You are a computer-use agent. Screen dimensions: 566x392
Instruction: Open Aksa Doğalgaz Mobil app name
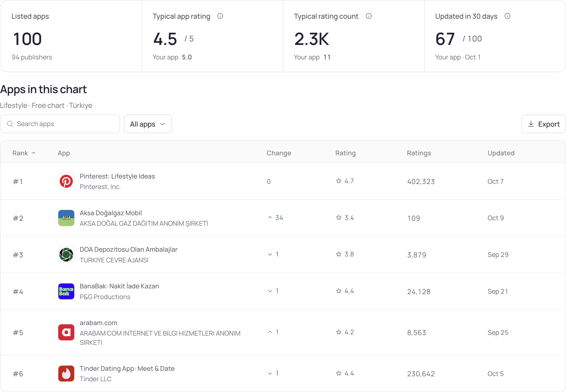coord(111,213)
